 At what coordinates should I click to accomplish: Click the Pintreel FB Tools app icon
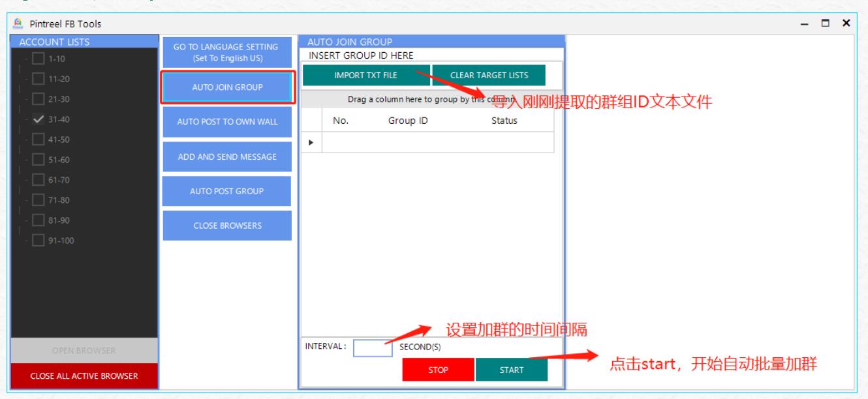pos(19,23)
